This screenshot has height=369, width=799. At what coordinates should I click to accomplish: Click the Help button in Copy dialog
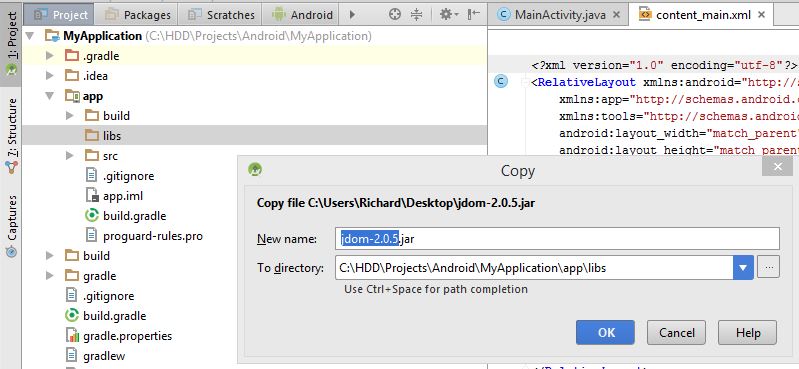coord(748,333)
